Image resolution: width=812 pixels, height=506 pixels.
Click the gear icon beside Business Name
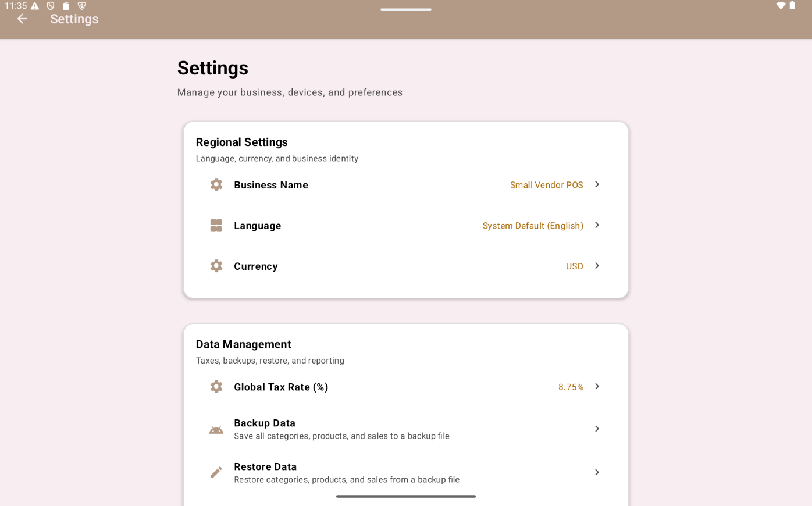click(216, 184)
